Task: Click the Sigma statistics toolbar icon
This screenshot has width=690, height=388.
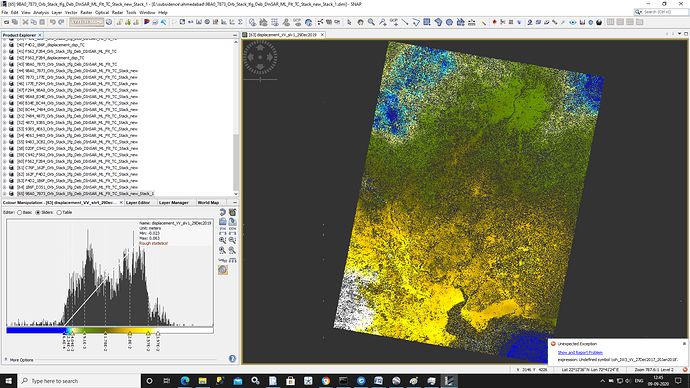Action: point(240,22)
